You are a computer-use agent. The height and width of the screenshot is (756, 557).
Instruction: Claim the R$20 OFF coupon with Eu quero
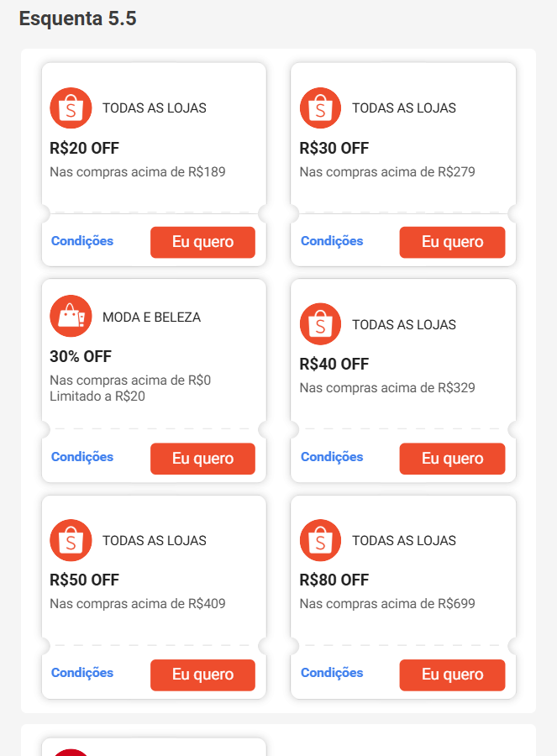pos(202,242)
